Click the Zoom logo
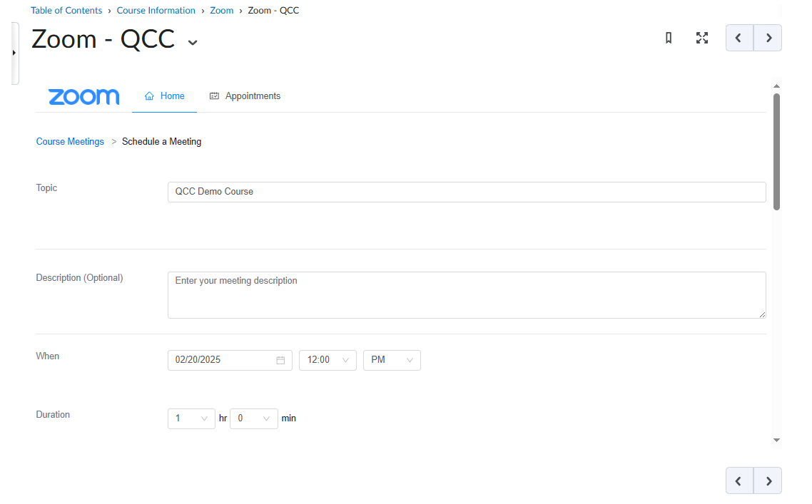 [84, 96]
